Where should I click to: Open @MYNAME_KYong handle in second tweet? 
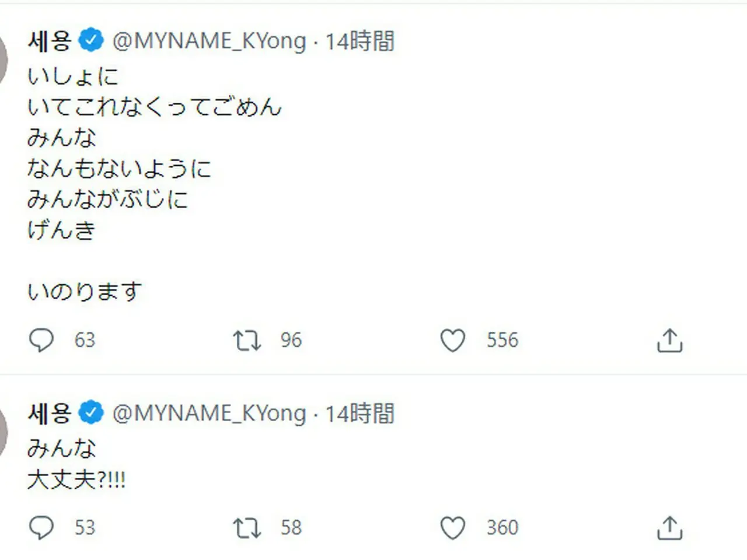coord(209,414)
